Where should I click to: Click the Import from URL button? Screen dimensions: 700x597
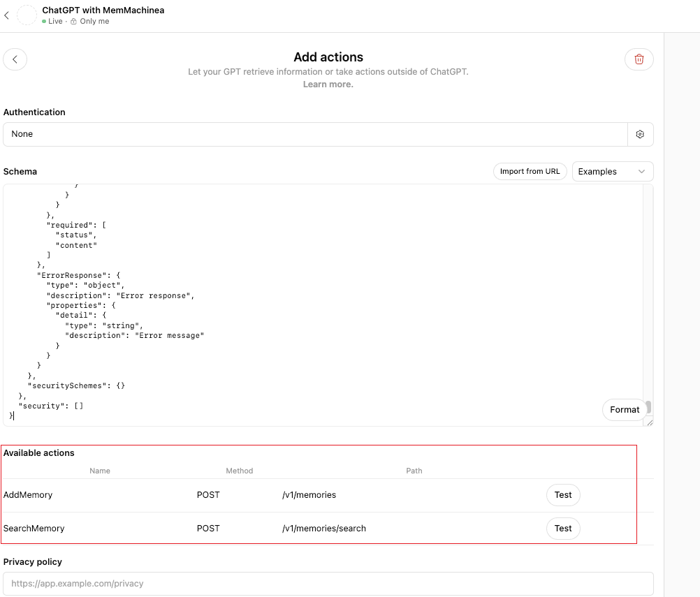530,171
